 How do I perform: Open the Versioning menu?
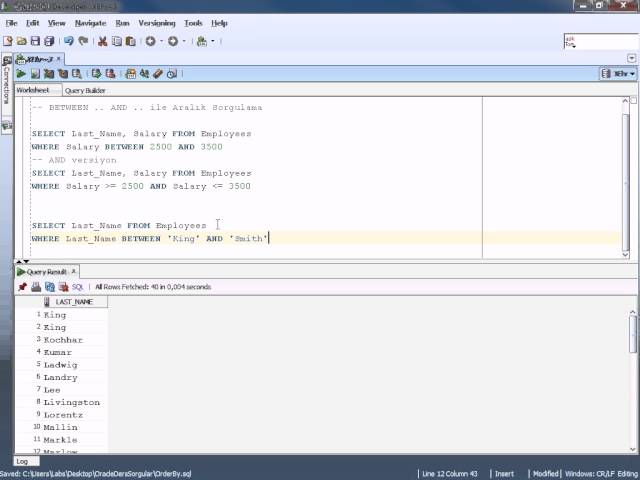click(157, 23)
